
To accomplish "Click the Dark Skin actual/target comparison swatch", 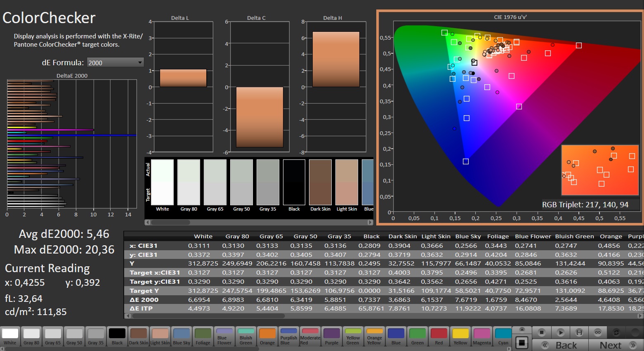I will (x=320, y=182).
